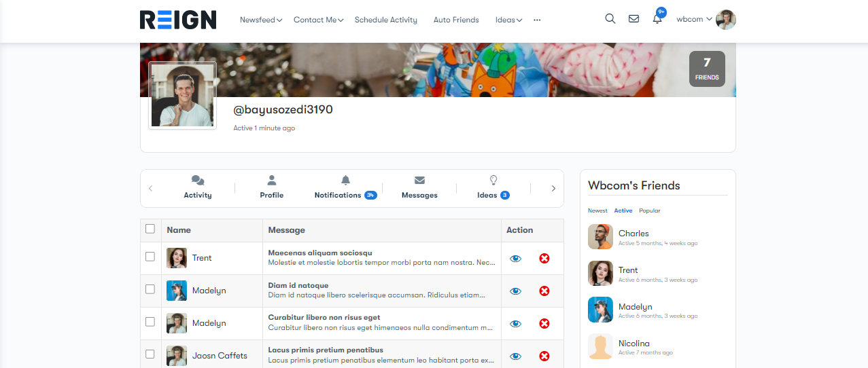Tick the checkbox for Jaosn Caffets row
Screen dimensions: 868x368
[150, 354]
